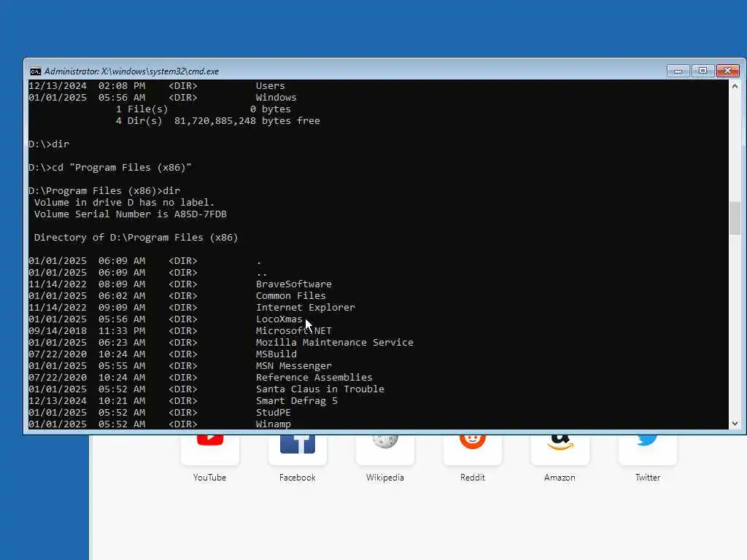Click the Internet Explorer directory entry
This screenshot has height=560, width=747.
tap(306, 307)
